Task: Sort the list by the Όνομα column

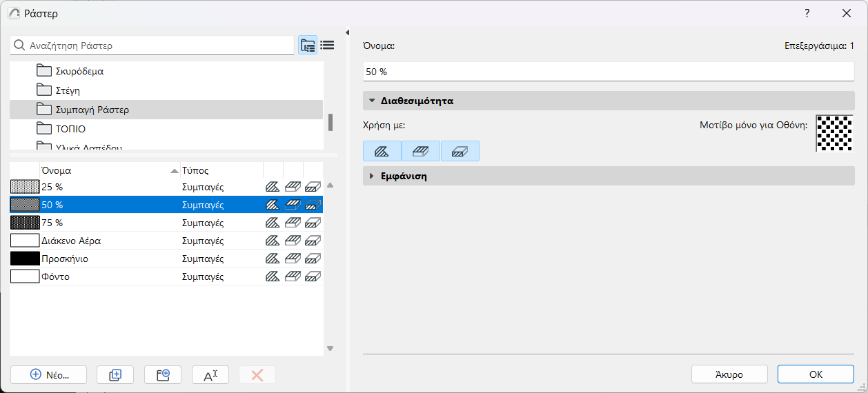Action: (103, 170)
